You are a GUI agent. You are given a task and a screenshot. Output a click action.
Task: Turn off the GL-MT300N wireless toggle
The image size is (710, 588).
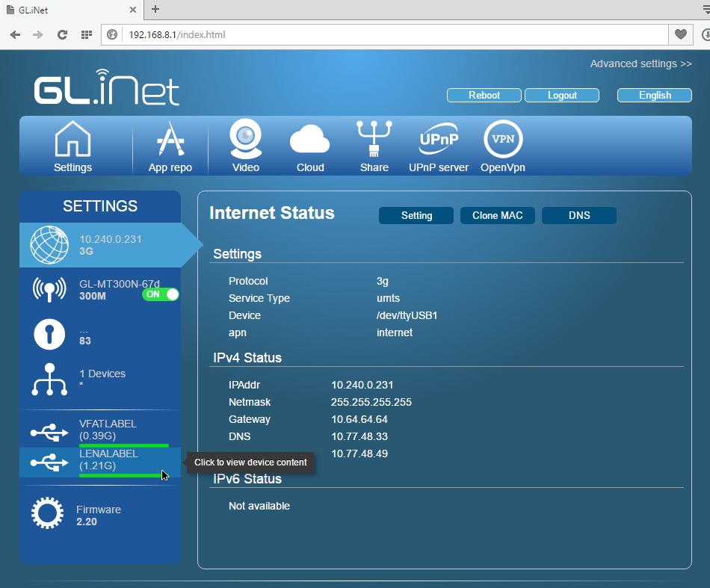pyautogui.click(x=160, y=294)
